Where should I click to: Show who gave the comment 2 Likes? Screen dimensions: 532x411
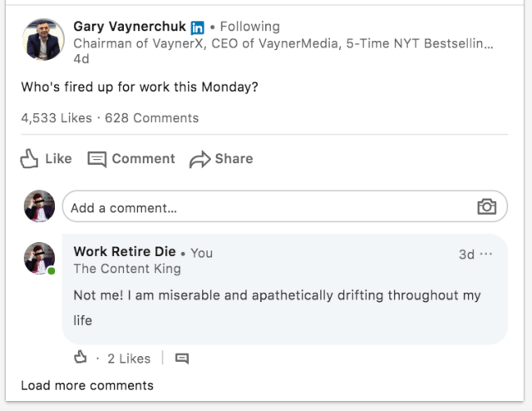(129, 359)
